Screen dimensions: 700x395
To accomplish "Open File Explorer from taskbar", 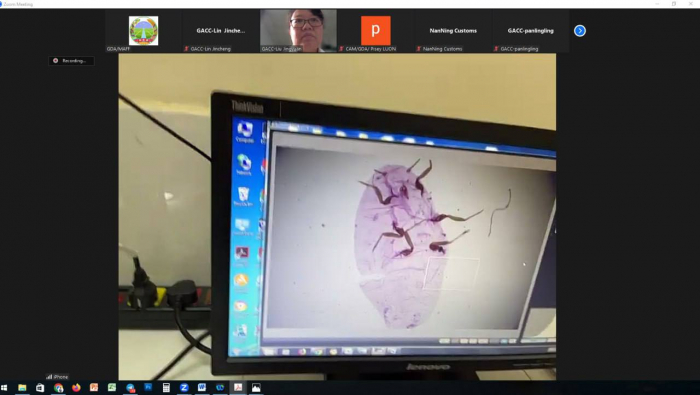I will coord(22,388).
